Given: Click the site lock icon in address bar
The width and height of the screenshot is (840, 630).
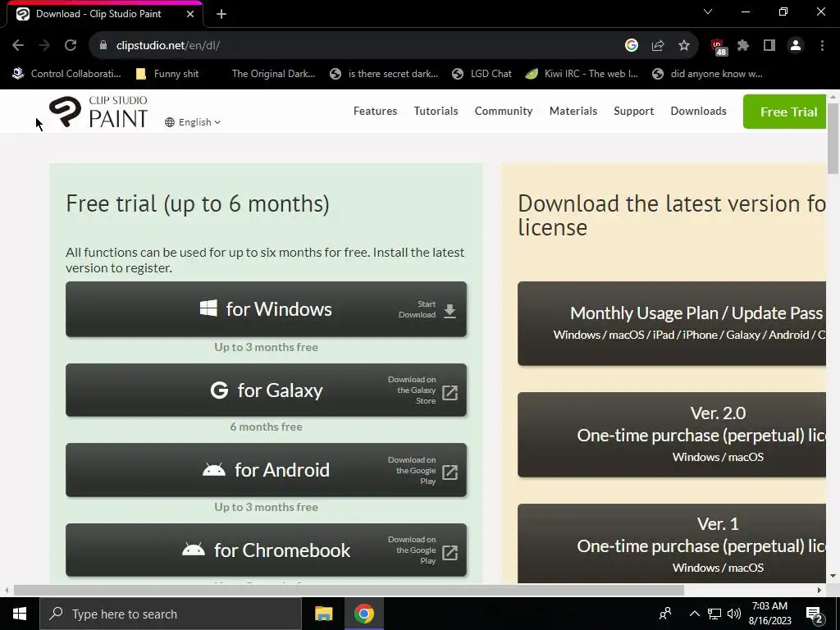Looking at the screenshot, I should (x=103, y=46).
